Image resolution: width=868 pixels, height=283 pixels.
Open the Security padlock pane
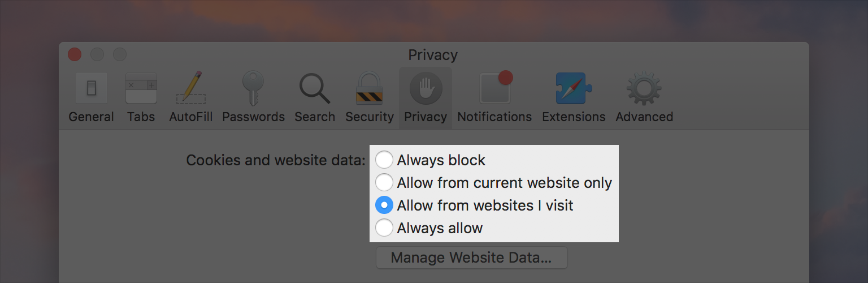pos(370,88)
